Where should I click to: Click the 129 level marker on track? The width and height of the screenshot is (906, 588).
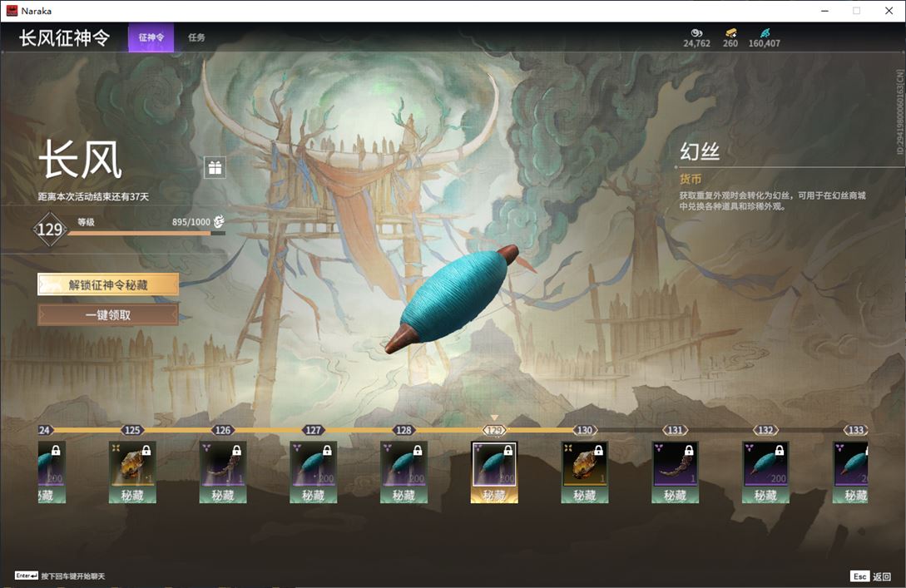point(494,430)
